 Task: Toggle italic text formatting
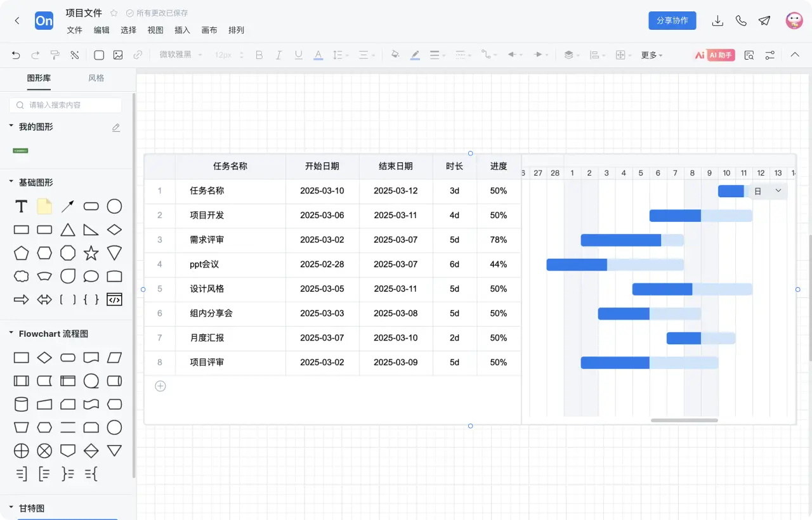coord(278,55)
